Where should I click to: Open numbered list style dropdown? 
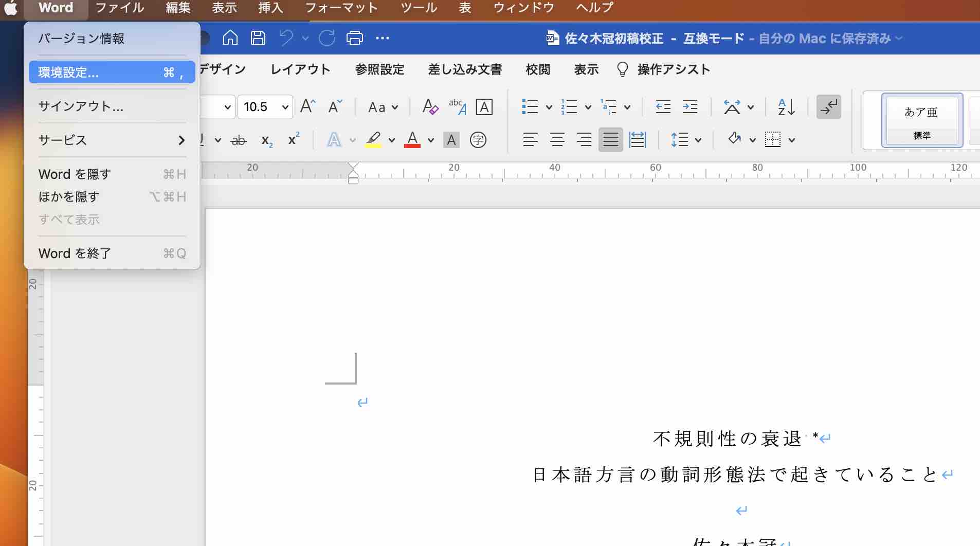click(588, 107)
